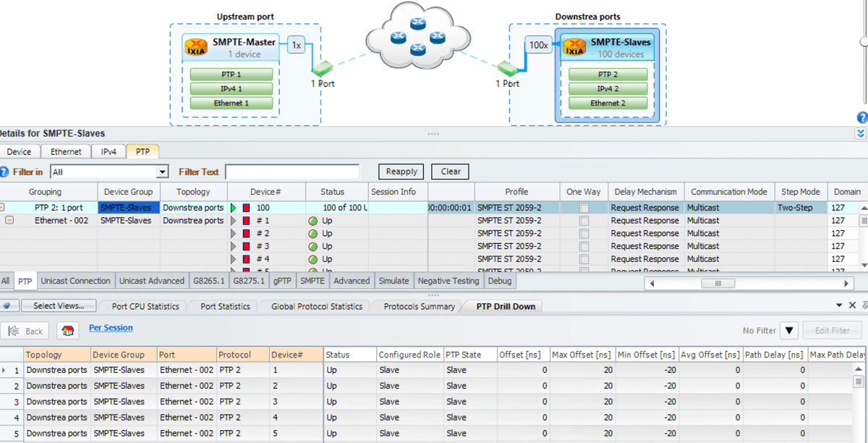Click the green Up status icon for # 2
The height and width of the screenshot is (443, 868).
(313, 234)
